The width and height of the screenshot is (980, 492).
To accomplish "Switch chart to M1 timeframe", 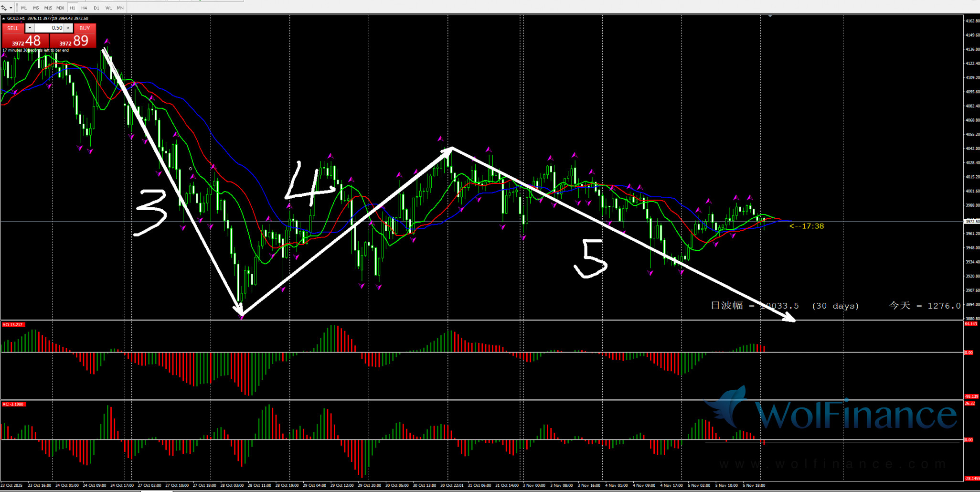I will click(x=24, y=8).
